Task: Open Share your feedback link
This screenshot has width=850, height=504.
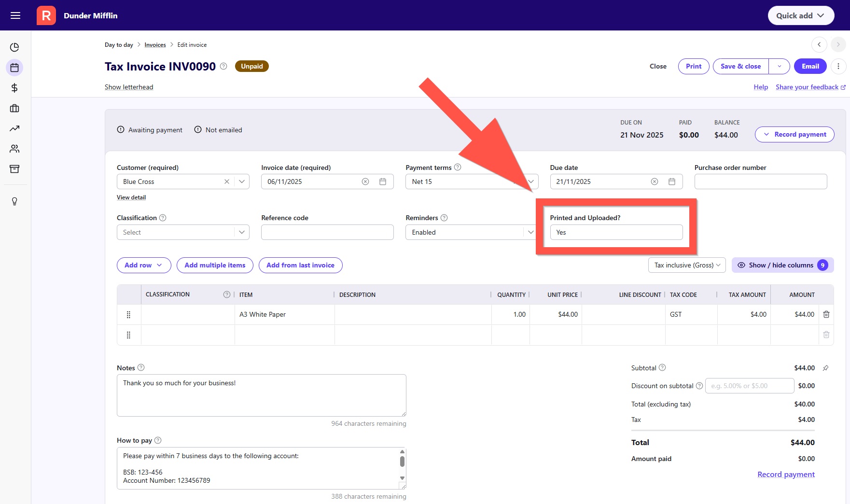Action: (810, 87)
